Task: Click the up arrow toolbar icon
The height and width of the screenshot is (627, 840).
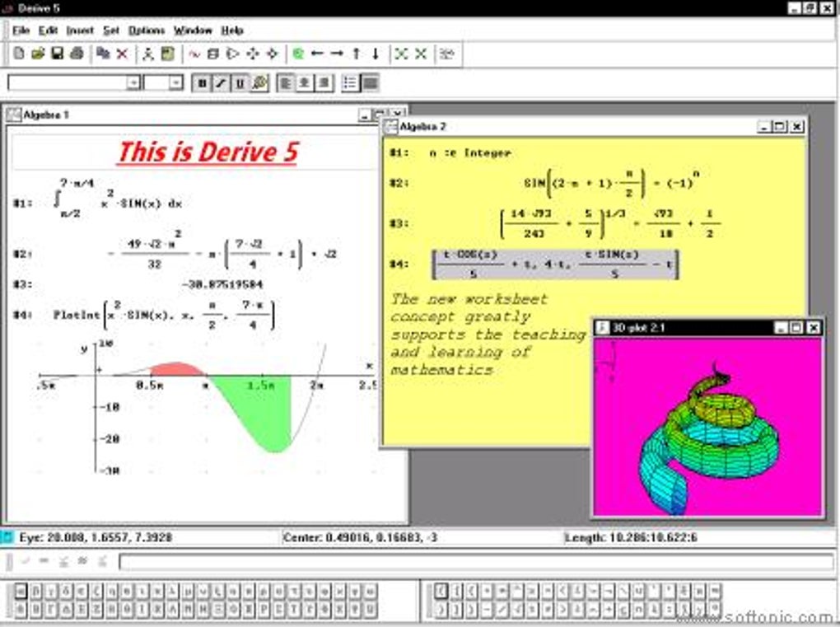Action: (x=357, y=54)
